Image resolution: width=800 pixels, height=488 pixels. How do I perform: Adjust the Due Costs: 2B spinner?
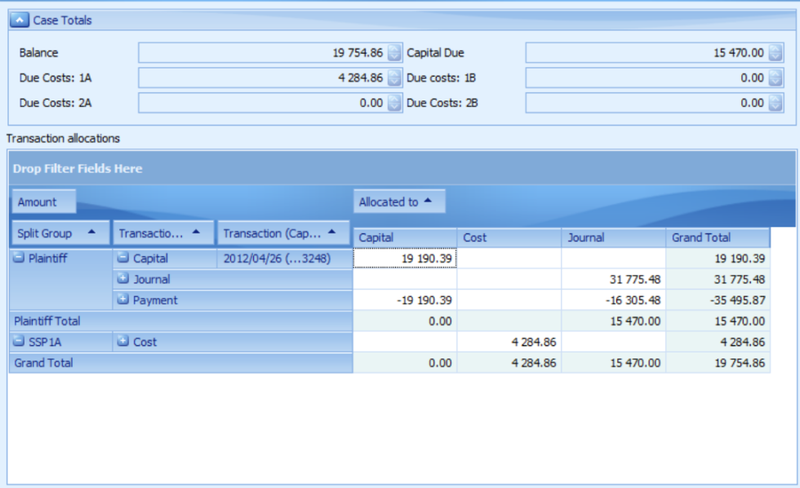click(x=776, y=103)
